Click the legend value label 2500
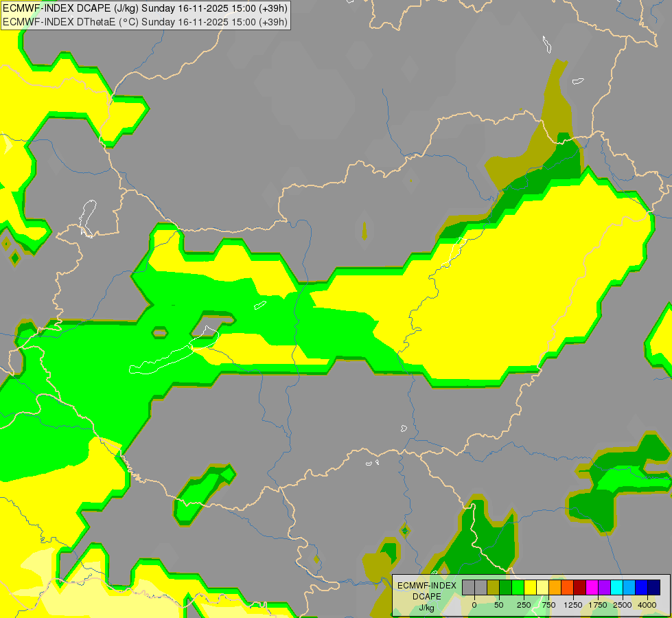 tap(623, 605)
